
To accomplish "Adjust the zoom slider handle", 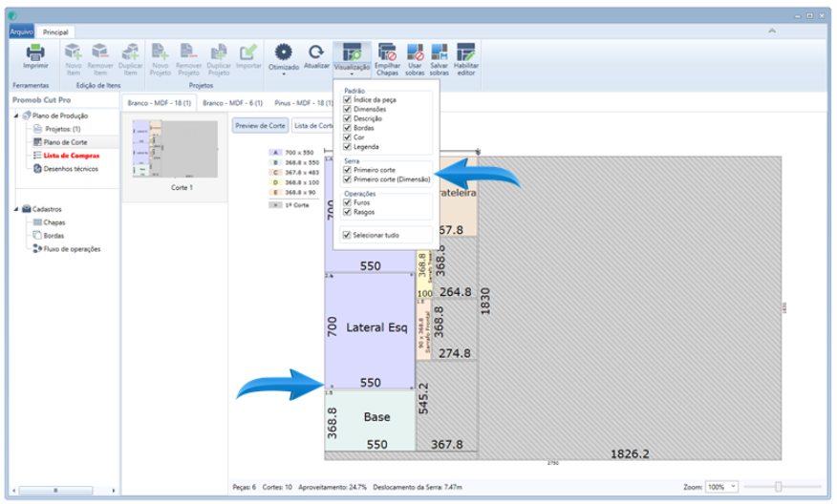I will click(779, 487).
